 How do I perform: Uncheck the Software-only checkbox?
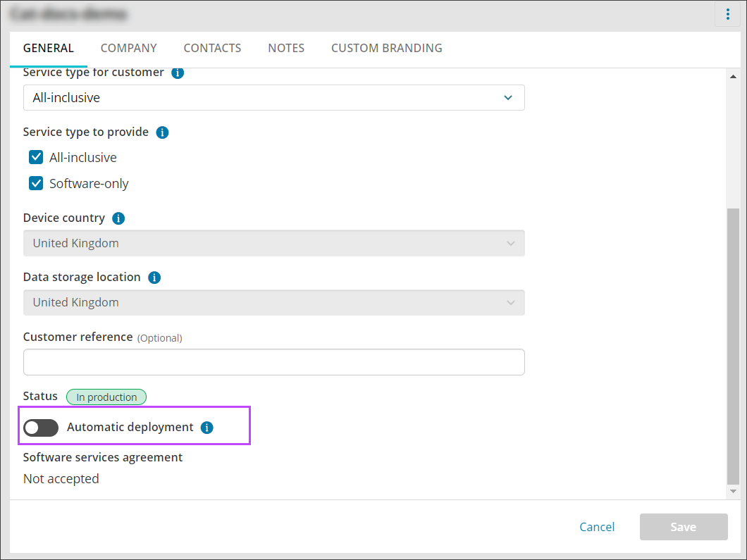[x=36, y=183]
